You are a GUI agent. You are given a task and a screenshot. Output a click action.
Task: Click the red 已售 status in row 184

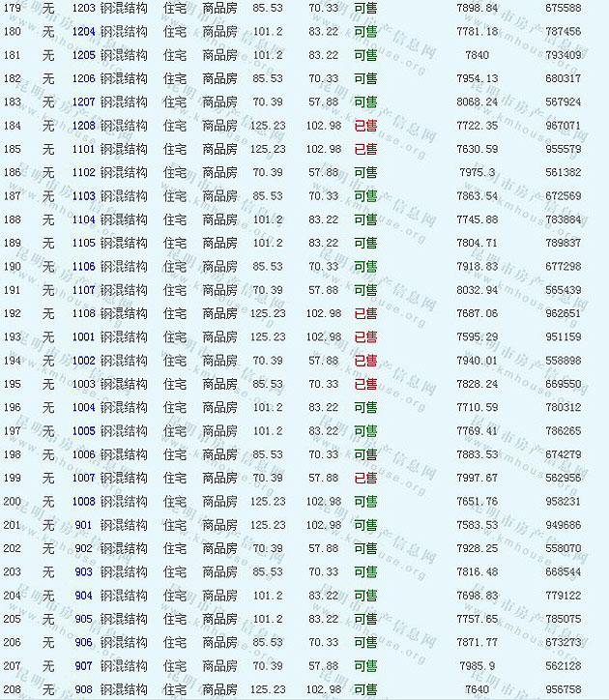[x=365, y=126]
